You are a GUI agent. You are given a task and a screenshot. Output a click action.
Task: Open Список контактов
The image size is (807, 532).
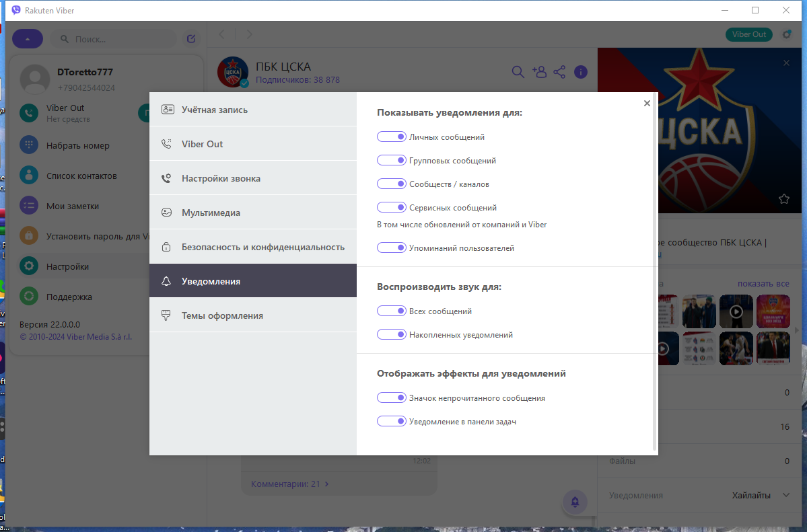click(x=81, y=176)
